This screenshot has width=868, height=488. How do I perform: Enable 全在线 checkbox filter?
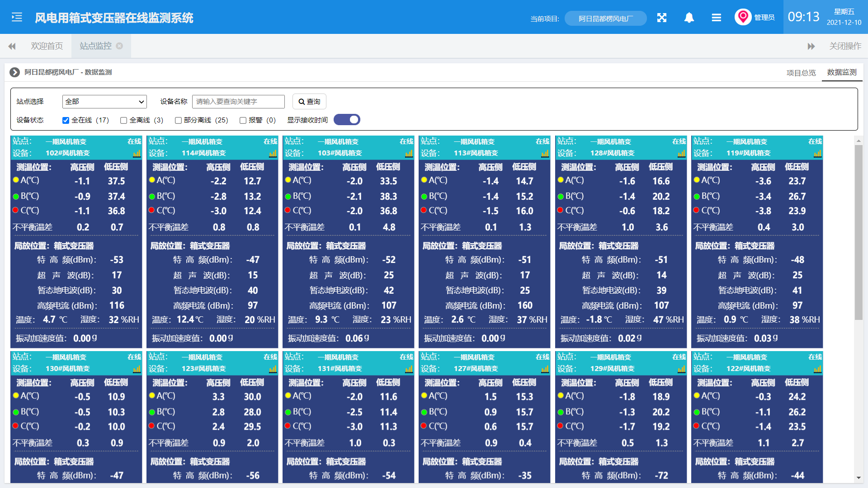coord(66,120)
